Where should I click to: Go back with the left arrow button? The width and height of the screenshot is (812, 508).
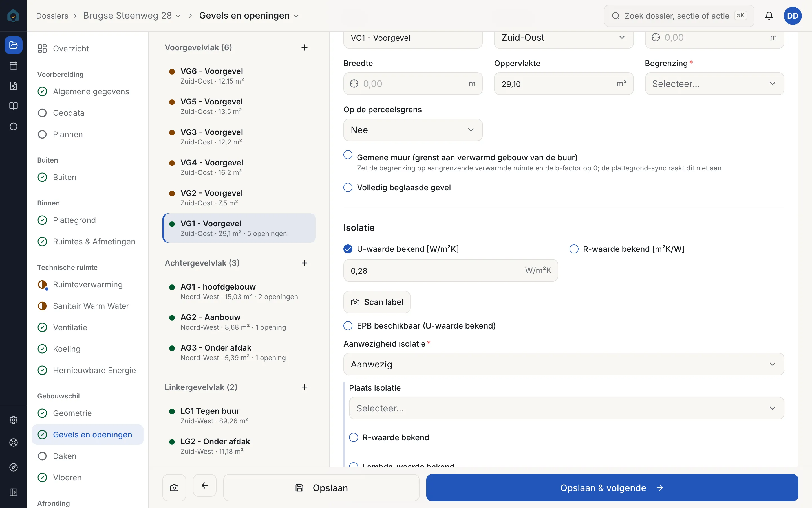pos(205,485)
